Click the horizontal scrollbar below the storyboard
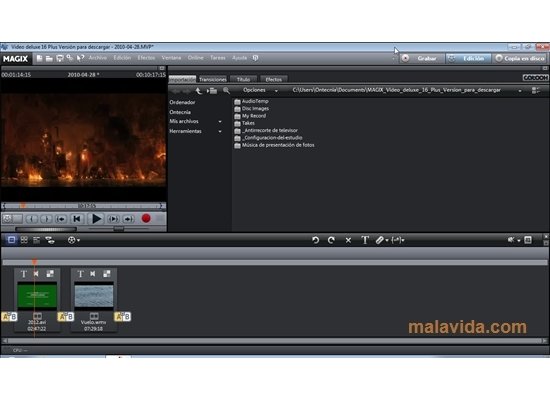550x400 pixels. point(275,341)
